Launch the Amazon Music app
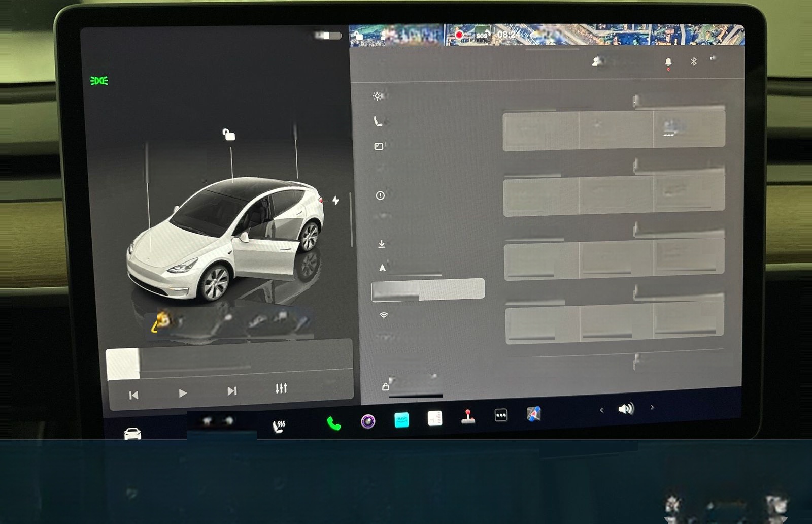The height and width of the screenshot is (524, 812). coord(401,419)
